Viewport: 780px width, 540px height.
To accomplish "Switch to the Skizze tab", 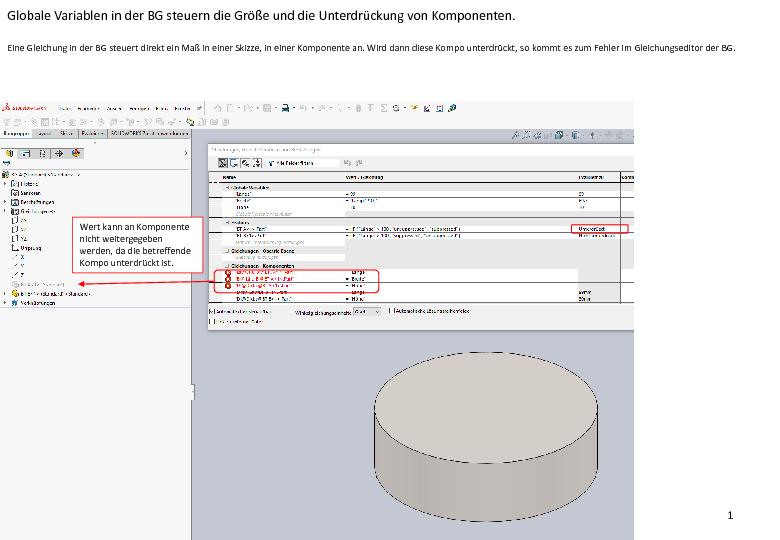I will point(67,133).
